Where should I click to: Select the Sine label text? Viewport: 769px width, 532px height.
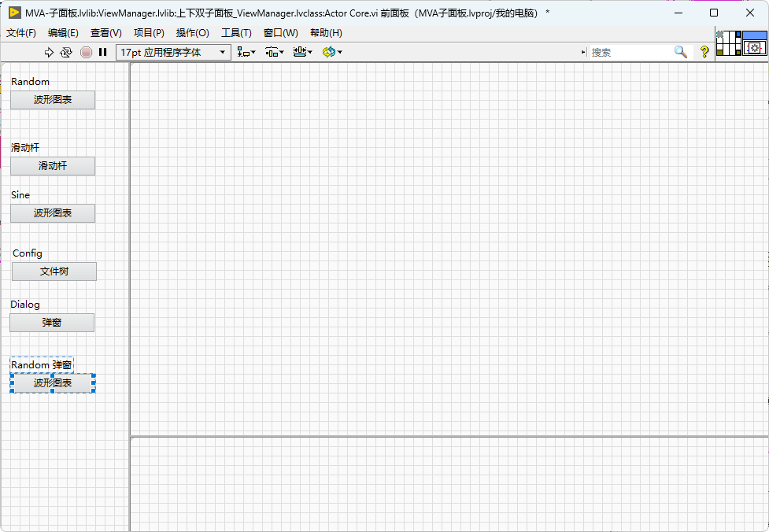(20, 194)
